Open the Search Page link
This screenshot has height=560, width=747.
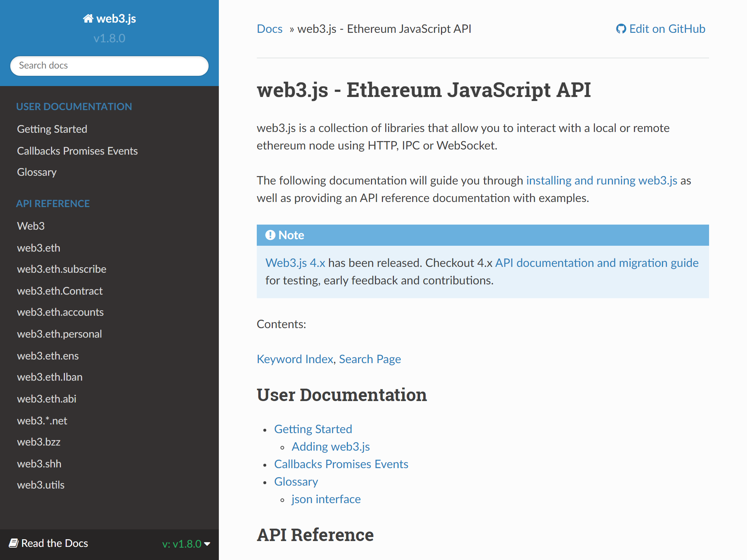tap(369, 359)
